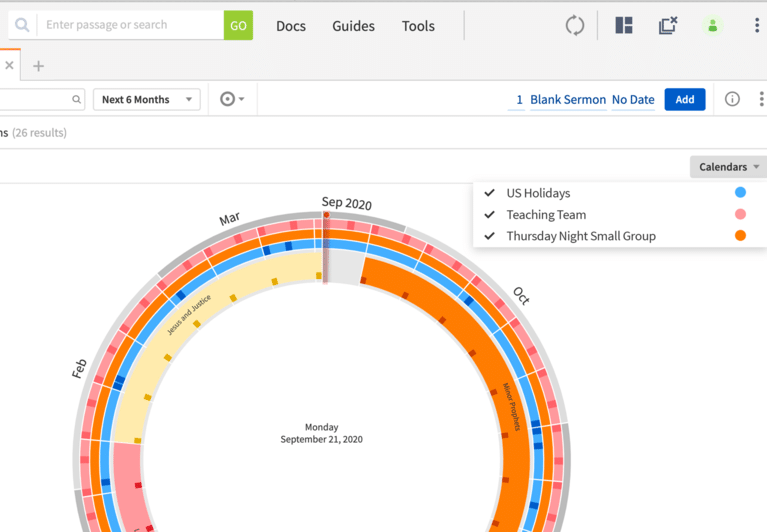Click the Thursday Night Small Group orange swatch
The image size is (767, 532).
[740, 236]
